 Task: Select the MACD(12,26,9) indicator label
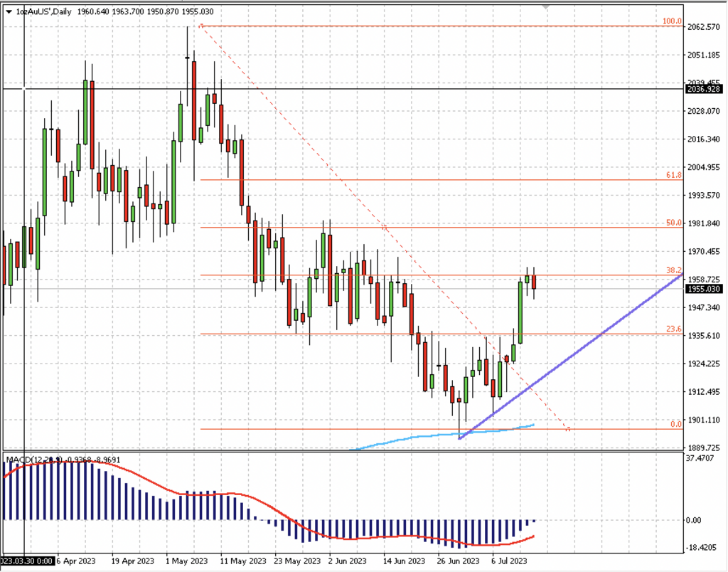pyautogui.click(x=33, y=460)
